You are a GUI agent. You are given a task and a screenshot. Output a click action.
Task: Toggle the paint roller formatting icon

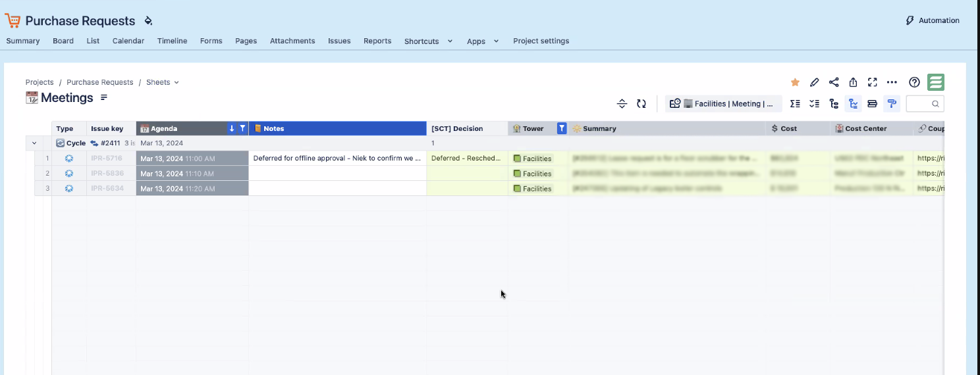click(892, 103)
